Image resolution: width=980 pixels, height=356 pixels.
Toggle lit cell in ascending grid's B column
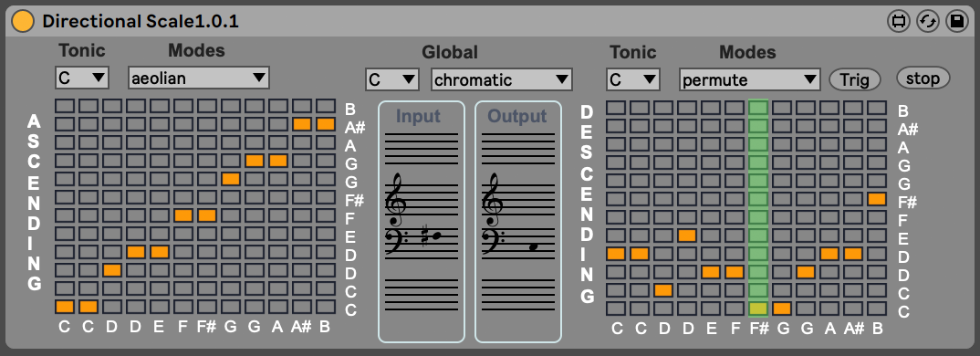pyautogui.click(x=326, y=124)
